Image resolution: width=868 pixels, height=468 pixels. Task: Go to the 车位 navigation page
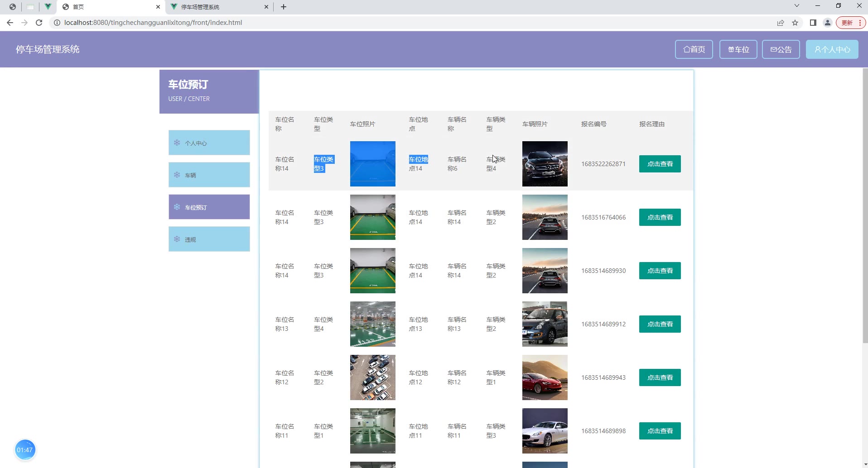click(x=738, y=49)
